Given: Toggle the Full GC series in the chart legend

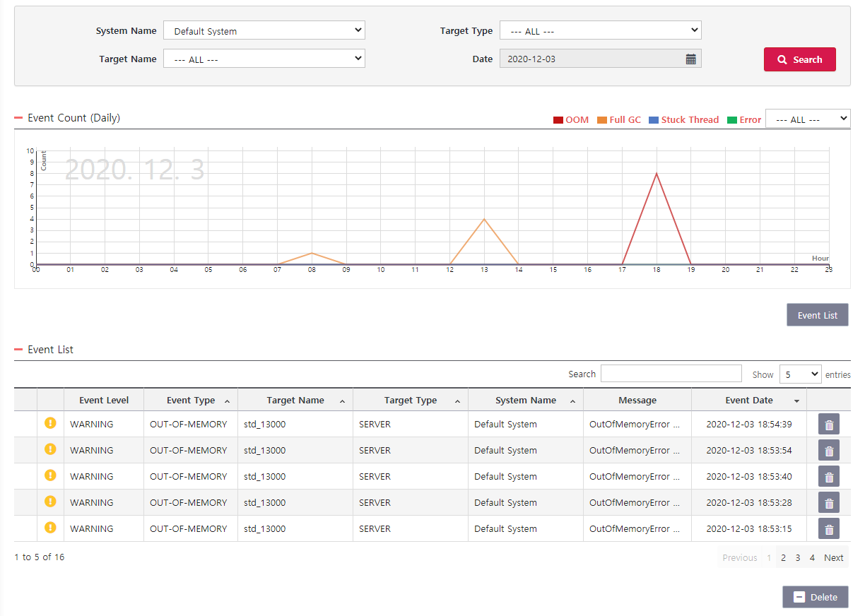Looking at the screenshot, I should pyautogui.click(x=618, y=119).
